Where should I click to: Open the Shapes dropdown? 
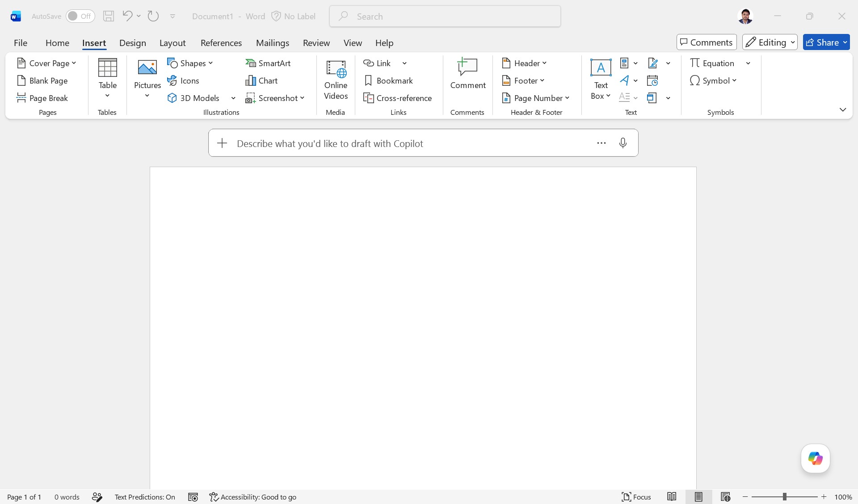point(190,63)
